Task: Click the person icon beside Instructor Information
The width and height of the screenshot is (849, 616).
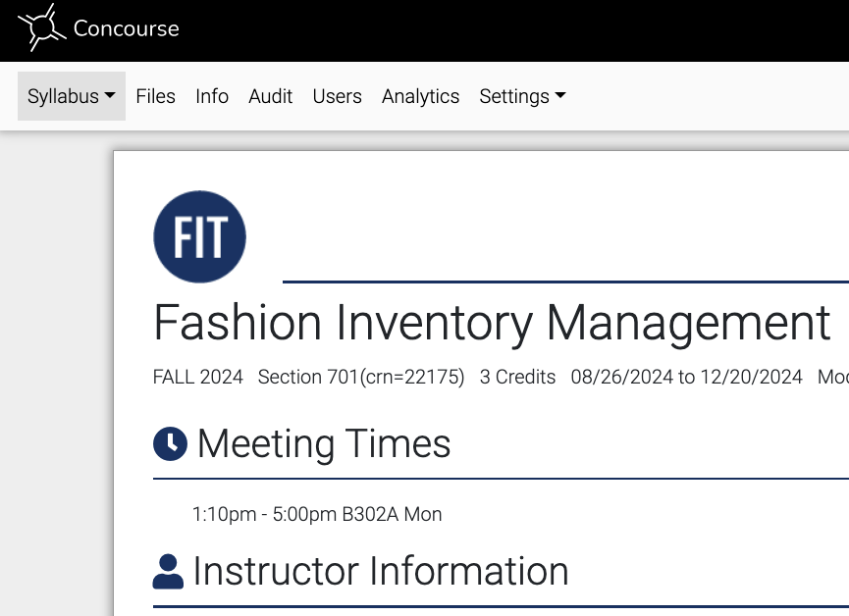Action: (169, 572)
